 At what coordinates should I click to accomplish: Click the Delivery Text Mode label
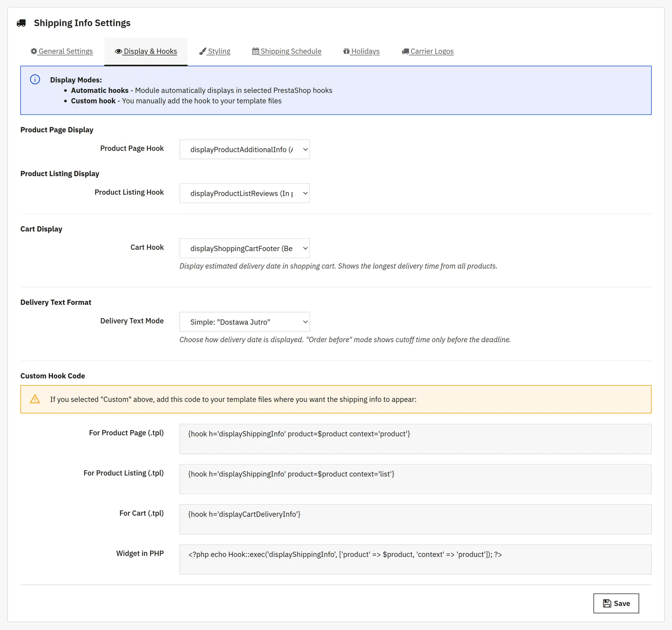[132, 321]
